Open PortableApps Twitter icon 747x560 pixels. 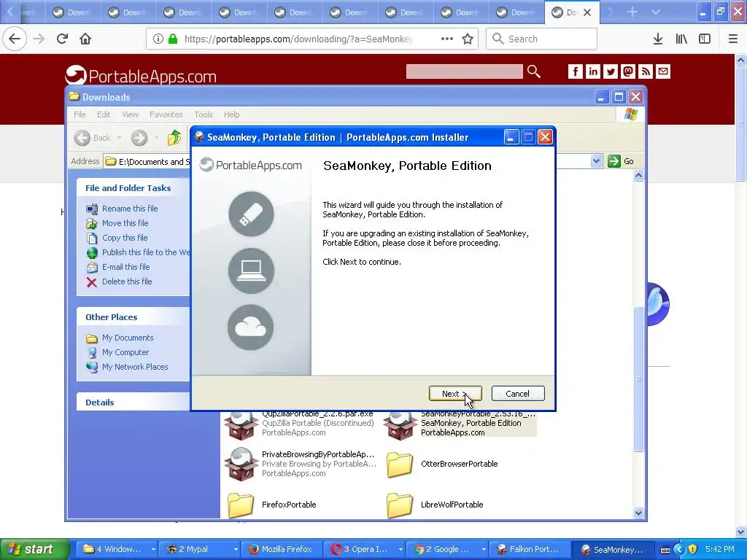click(x=611, y=71)
